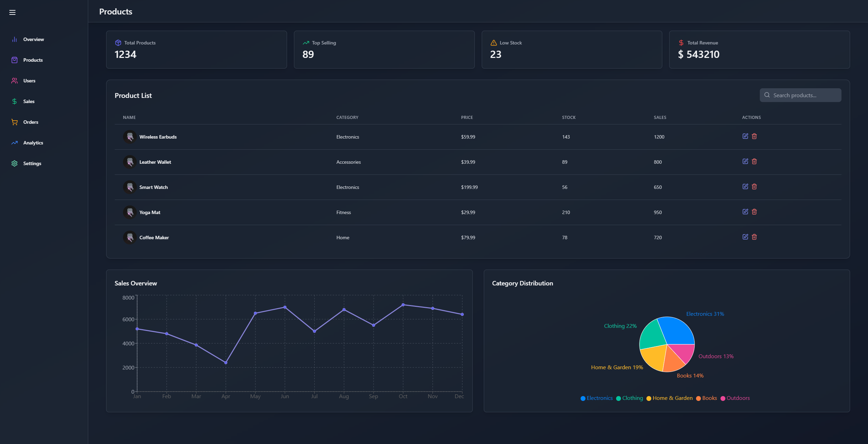Select the Sales dollar icon
The image size is (868, 444).
pos(14,101)
